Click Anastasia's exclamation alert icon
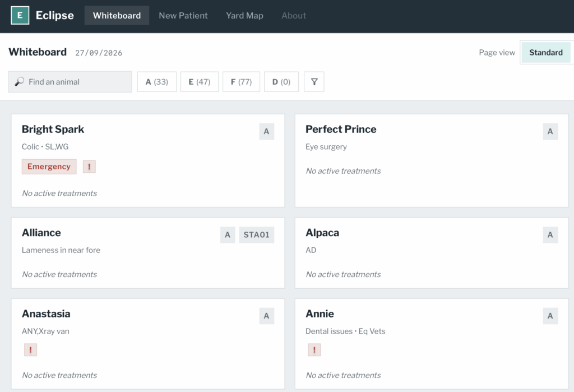This screenshot has height=392, width=574. 30,350
